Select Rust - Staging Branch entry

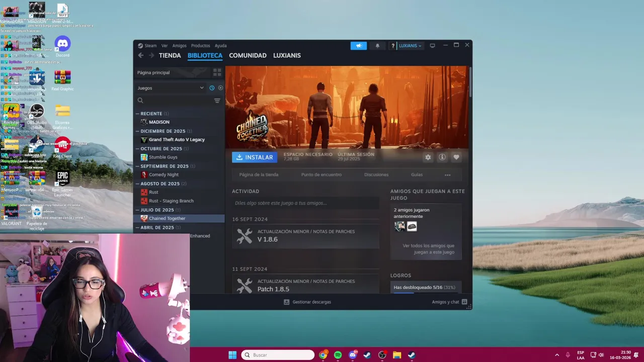pos(171,201)
